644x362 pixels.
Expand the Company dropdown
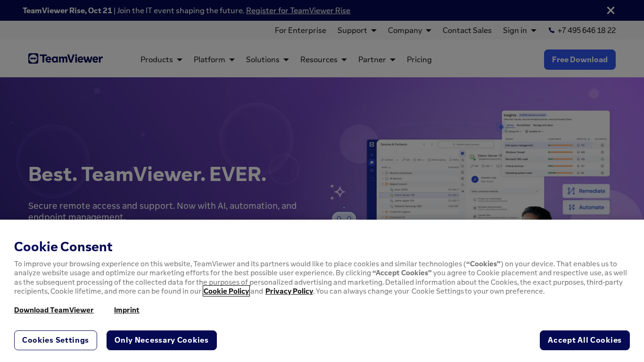(410, 30)
